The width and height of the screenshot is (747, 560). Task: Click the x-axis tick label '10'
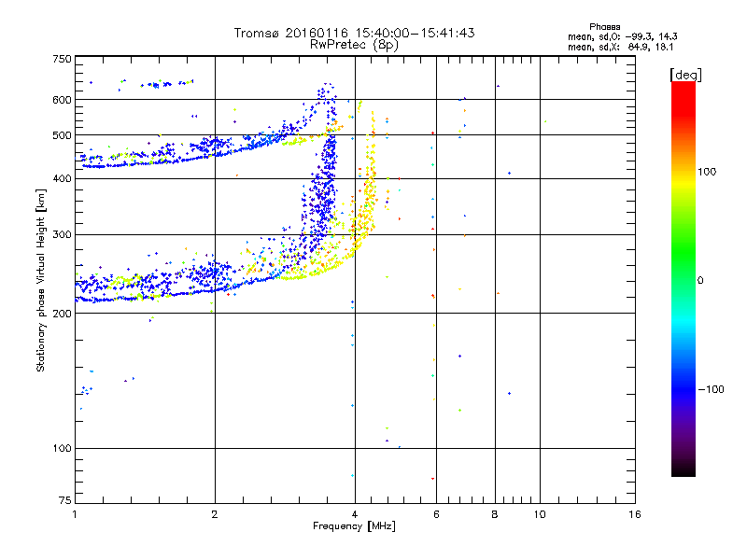click(540, 514)
